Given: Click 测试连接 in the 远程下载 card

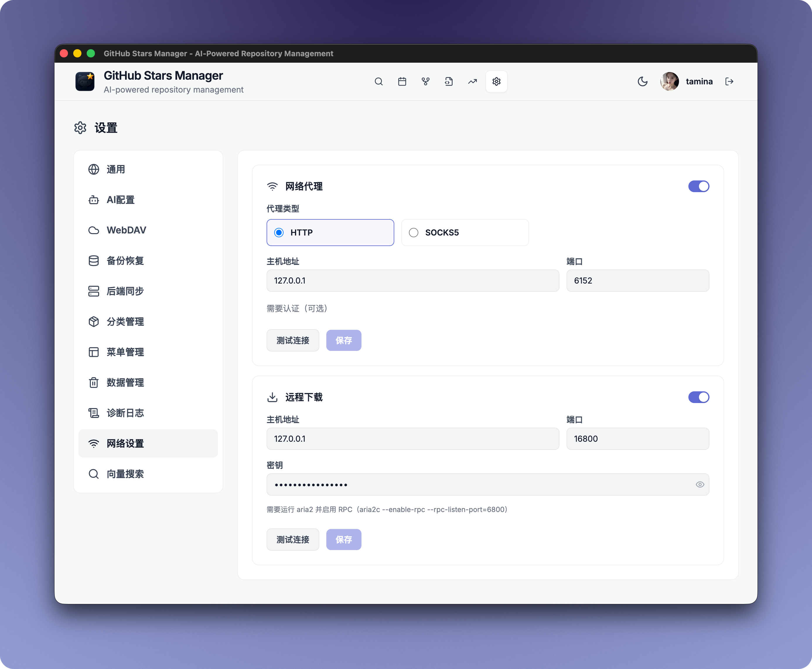Looking at the screenshot, I should (293, 540).
